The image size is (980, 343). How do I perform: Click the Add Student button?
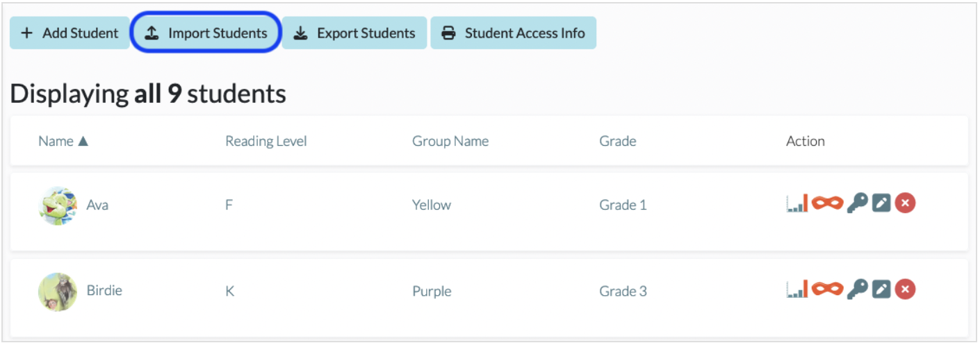click(x=70, y=33)
